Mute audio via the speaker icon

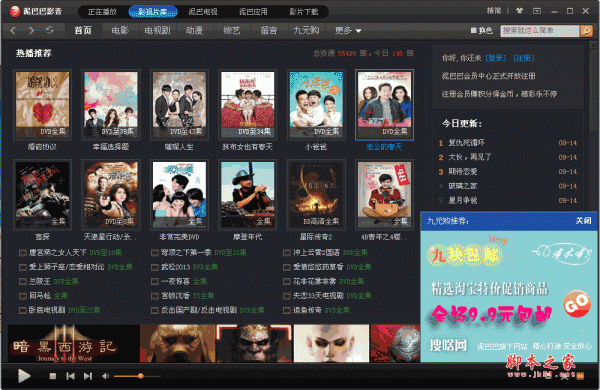(105, 376)
